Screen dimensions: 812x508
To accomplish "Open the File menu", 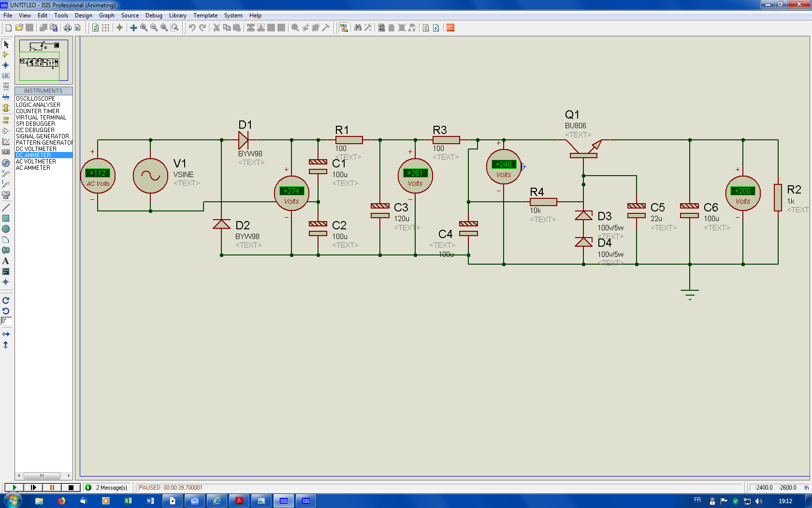I will [8, 15].
